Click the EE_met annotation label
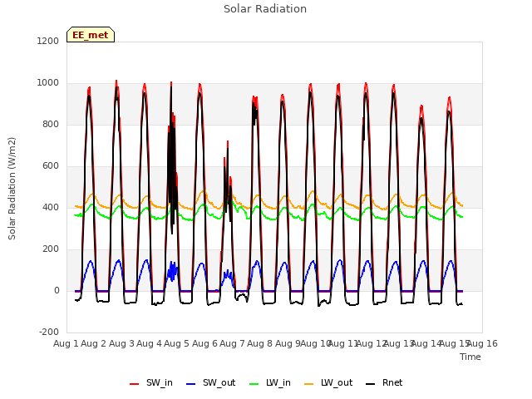Image resolution: width=532 pixels, height=399 pixels. pos(91,35)
